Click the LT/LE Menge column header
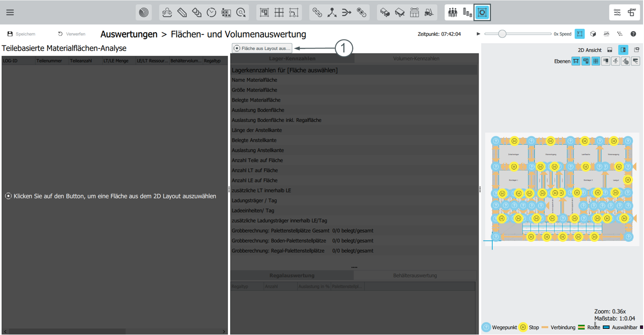 [119, 61]
